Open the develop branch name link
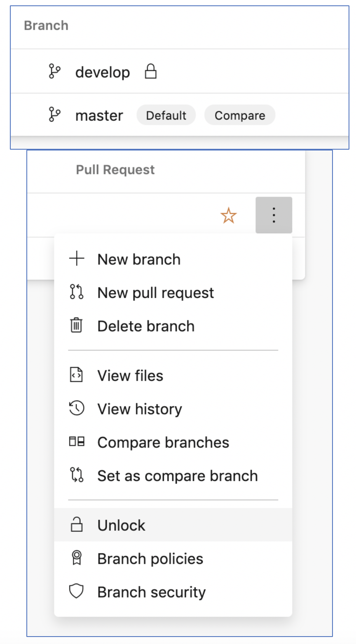 (103, 72)
